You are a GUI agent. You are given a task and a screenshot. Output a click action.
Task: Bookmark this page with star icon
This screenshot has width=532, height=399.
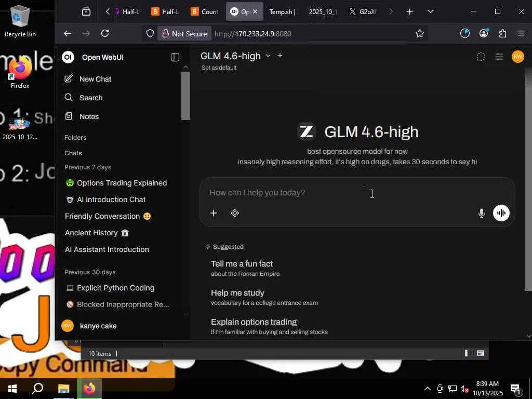tap(420, 33)
